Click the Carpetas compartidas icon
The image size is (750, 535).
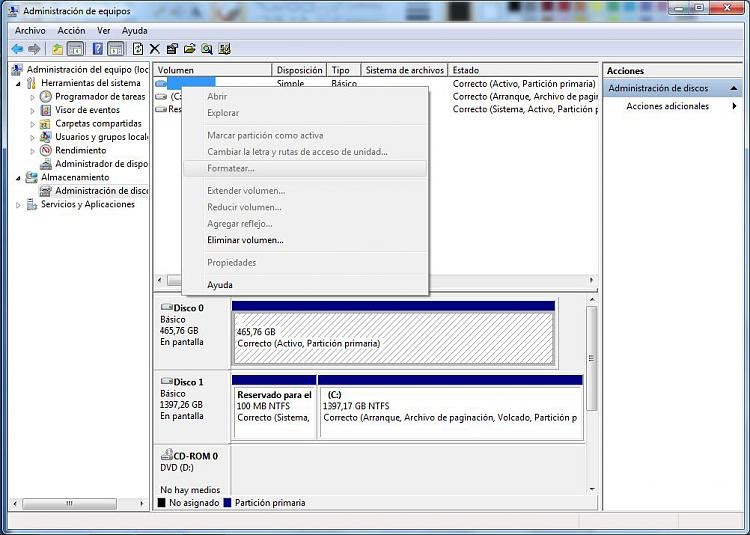tap(45, 123)
